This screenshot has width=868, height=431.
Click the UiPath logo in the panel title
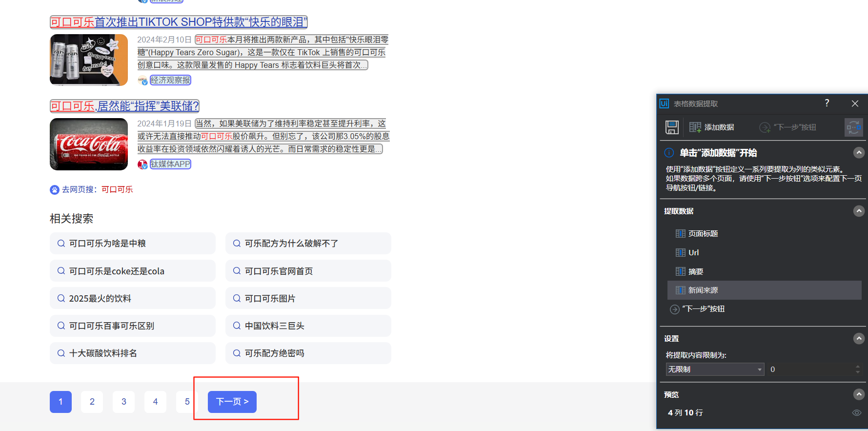(664, 103)
